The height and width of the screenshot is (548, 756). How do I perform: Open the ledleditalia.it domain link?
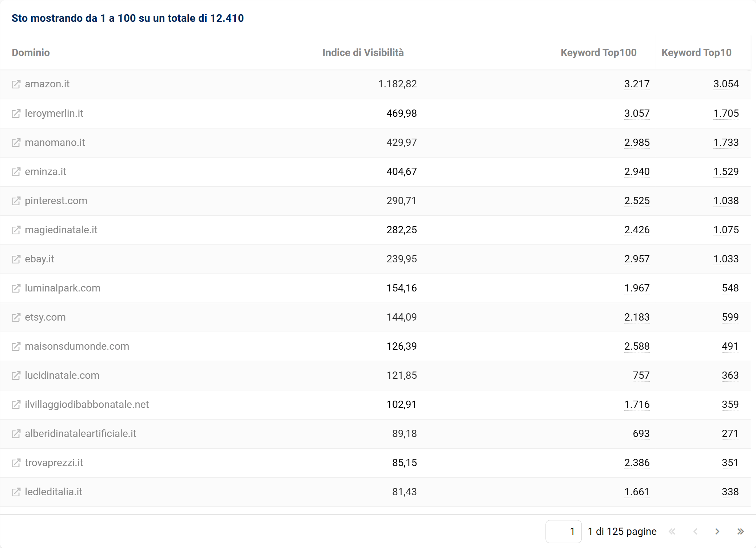click(x=53, y=492)
